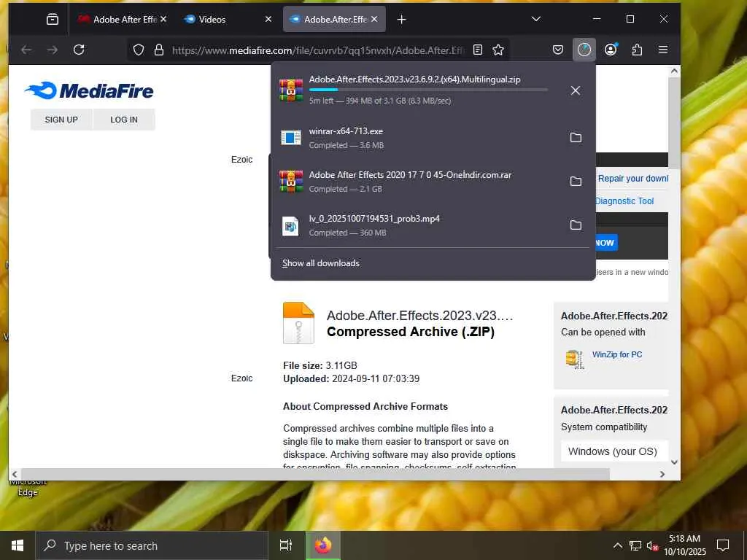Go forward to the next page
The width and height of the screenshot is (747, 560).
pos(53,50)
